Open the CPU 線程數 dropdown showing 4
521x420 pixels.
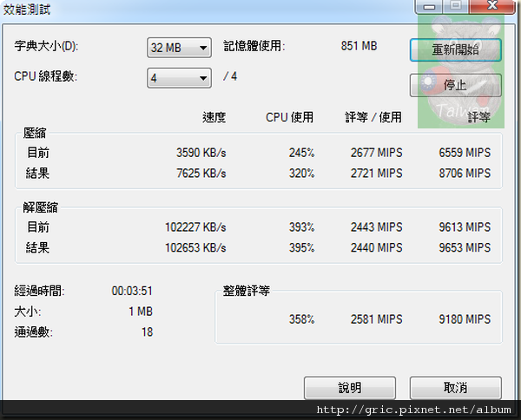tap(179, 78)
